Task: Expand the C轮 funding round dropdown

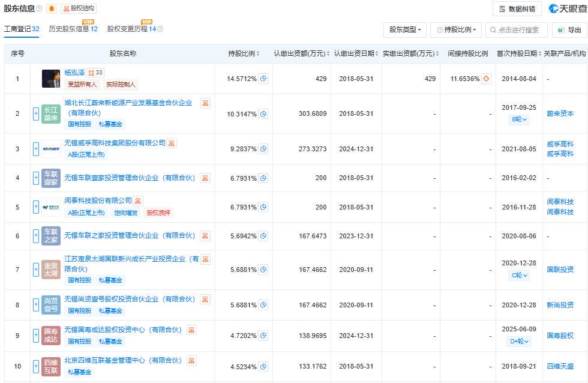Action: point(519,276)
